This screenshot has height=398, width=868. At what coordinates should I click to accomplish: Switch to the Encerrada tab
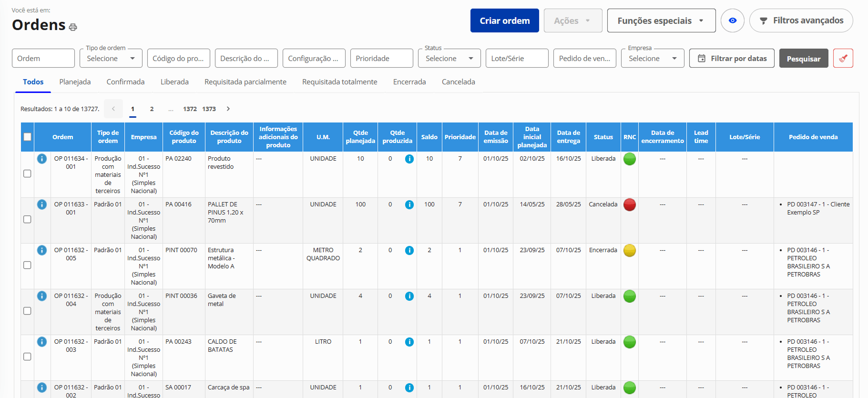409,82
